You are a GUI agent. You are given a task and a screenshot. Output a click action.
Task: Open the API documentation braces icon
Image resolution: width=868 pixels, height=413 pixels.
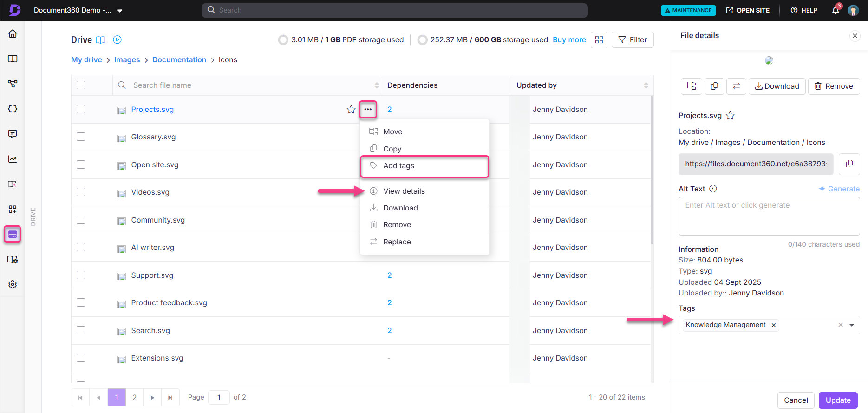[13, 109]
